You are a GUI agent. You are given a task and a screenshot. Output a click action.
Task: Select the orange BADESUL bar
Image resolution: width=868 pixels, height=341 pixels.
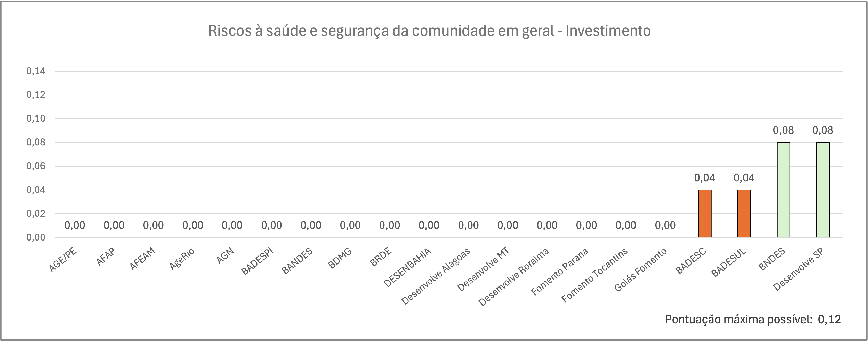tap(744, 213)
